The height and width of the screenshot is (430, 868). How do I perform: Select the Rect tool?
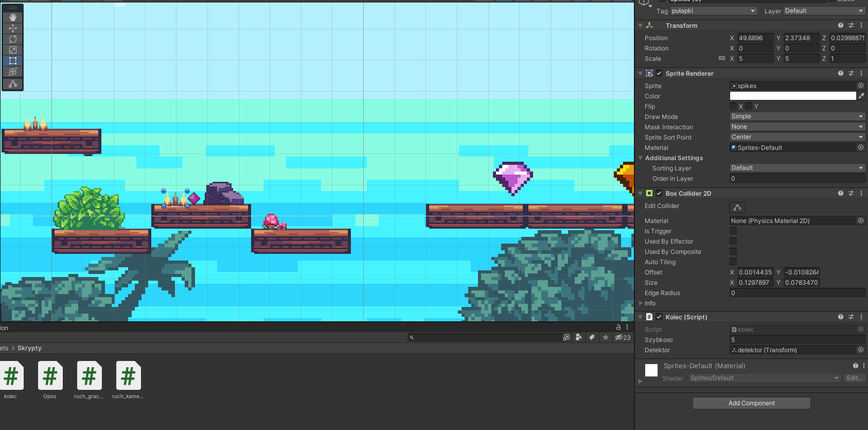tap(13, 61)
